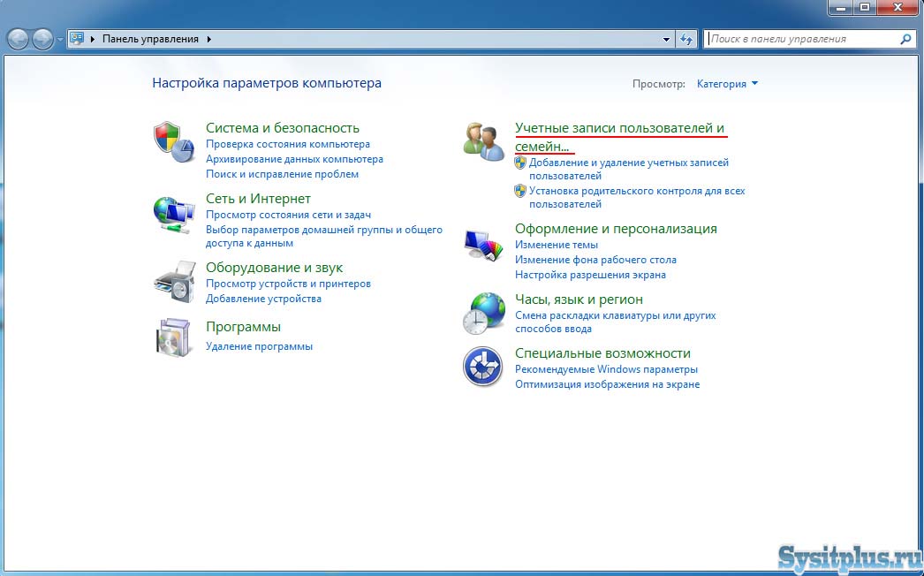Open Поиск и исправление проблем
This screenshot has height=576, width=924.
pyautogui.click(x=282, y=174)
